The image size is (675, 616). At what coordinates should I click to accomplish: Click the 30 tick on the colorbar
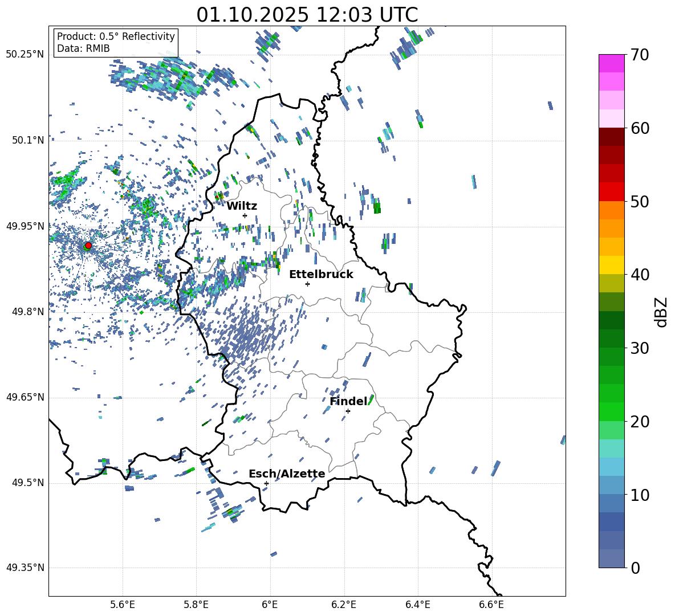640,348
